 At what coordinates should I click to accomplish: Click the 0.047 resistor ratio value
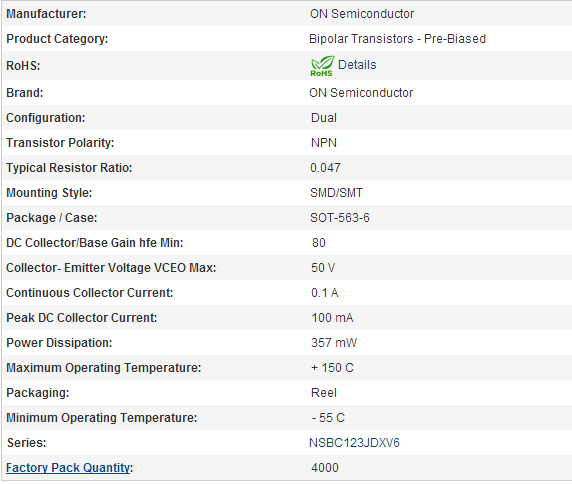click(x=325, y=168)
